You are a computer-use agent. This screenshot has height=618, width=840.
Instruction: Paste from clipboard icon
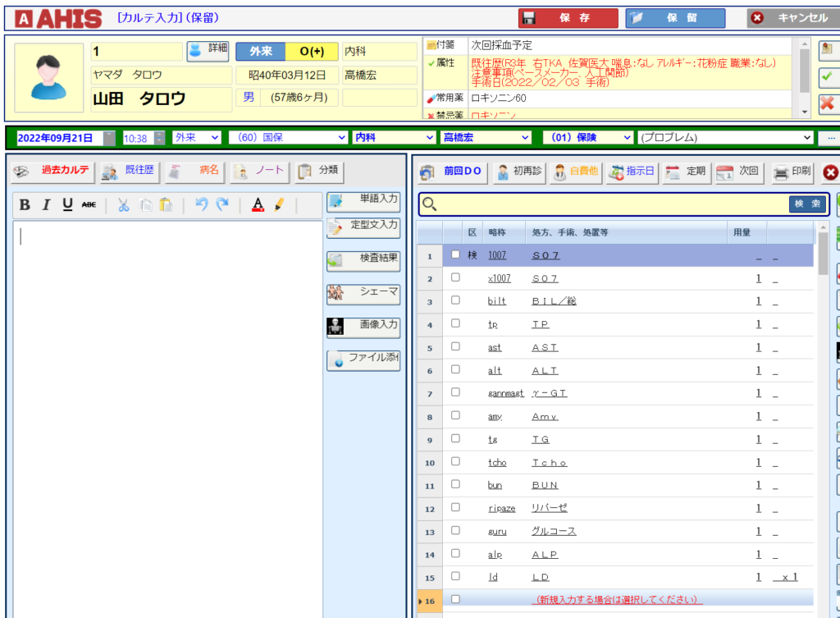click(166, 204)
